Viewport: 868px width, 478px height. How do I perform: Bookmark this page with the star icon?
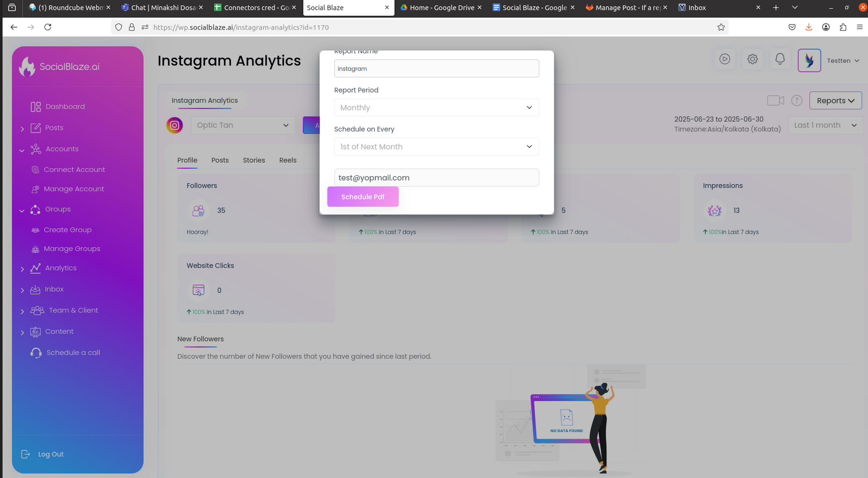pyautogui.click(x=721, y=27)
